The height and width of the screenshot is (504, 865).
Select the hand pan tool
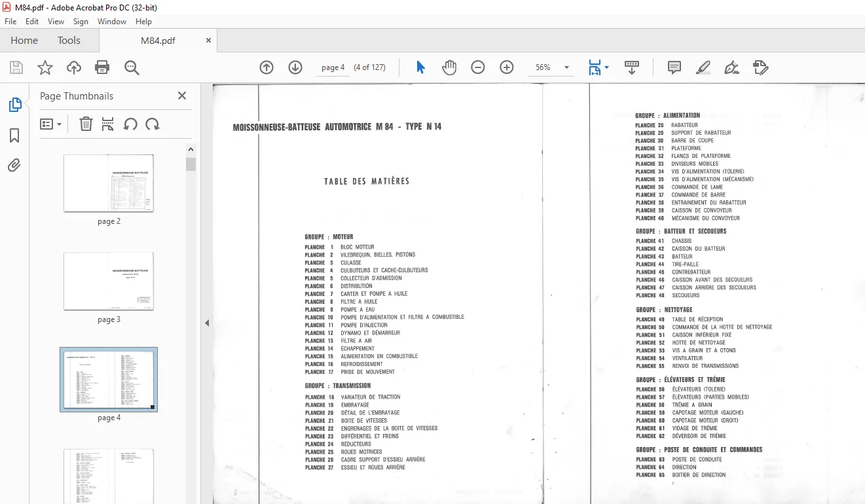449,67
